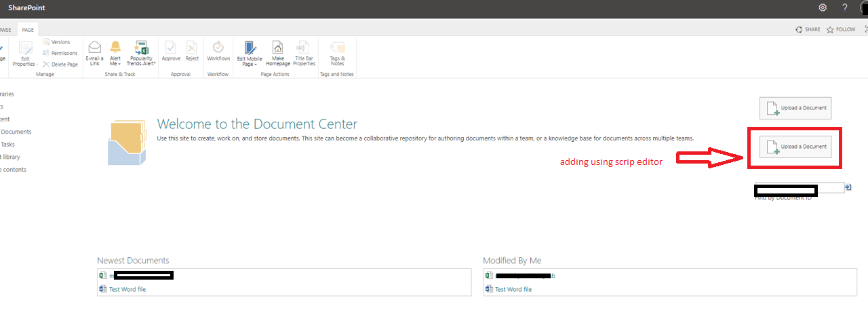
Task: Click Upload a Document button added by script editor
Action: pos(795,147)
